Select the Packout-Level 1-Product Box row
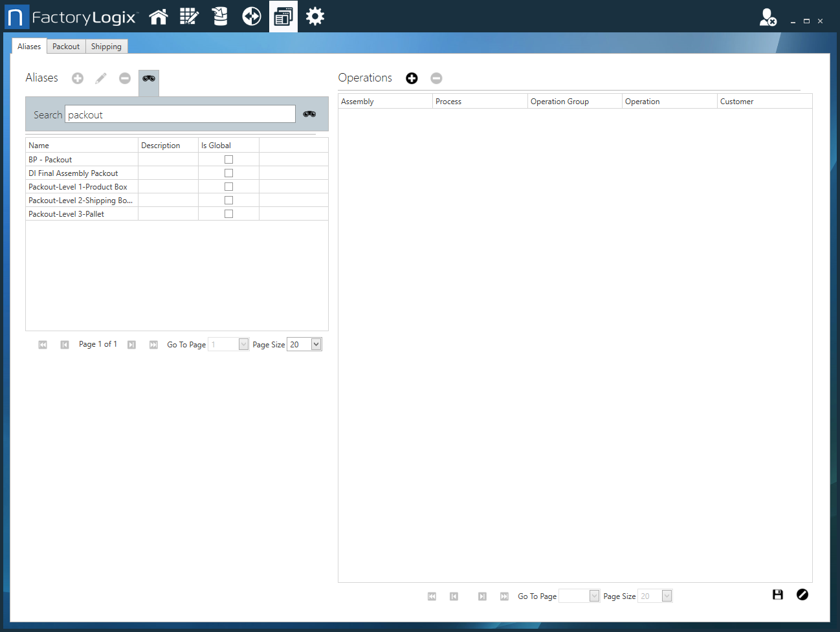Image resolution: width=840 pixels, height=632 pixels. pos(78,187)
